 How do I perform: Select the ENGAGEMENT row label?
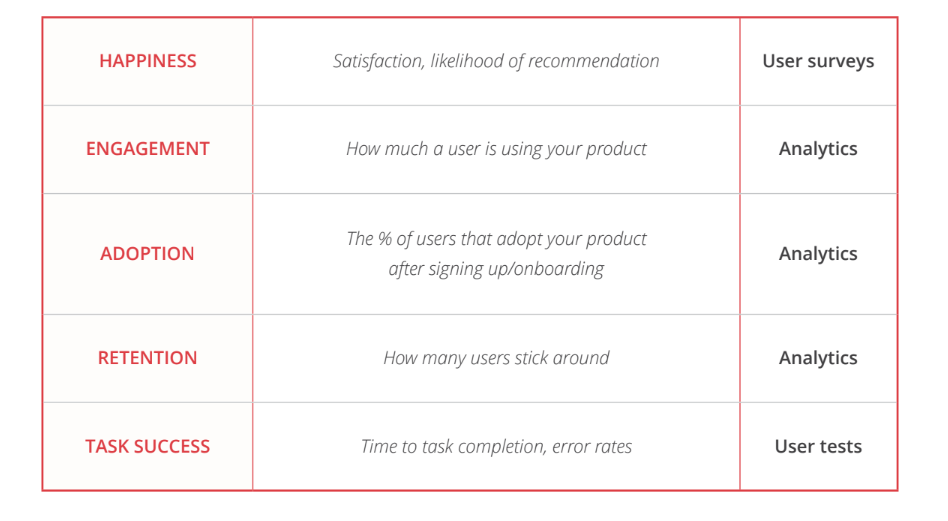coord(148,149)
